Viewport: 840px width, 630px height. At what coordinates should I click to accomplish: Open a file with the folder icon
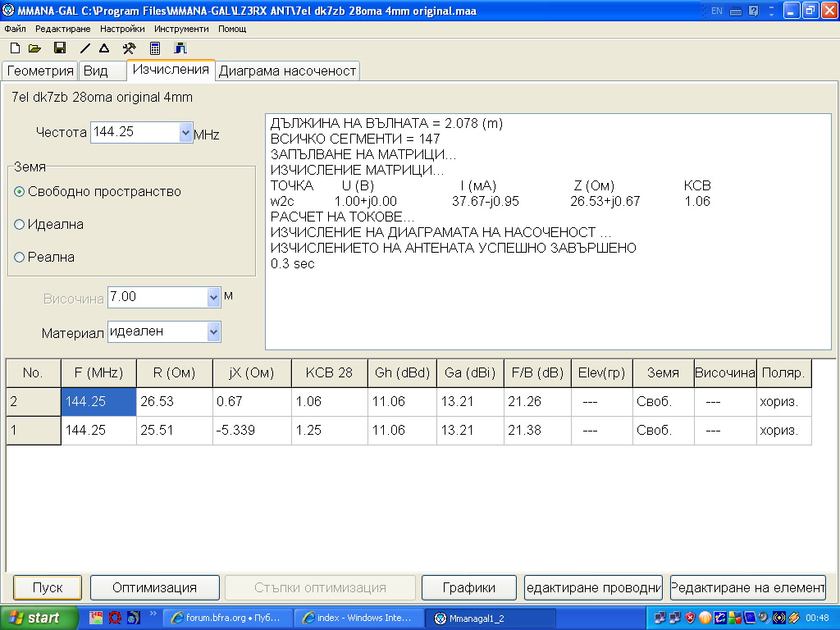click(34, 48)
